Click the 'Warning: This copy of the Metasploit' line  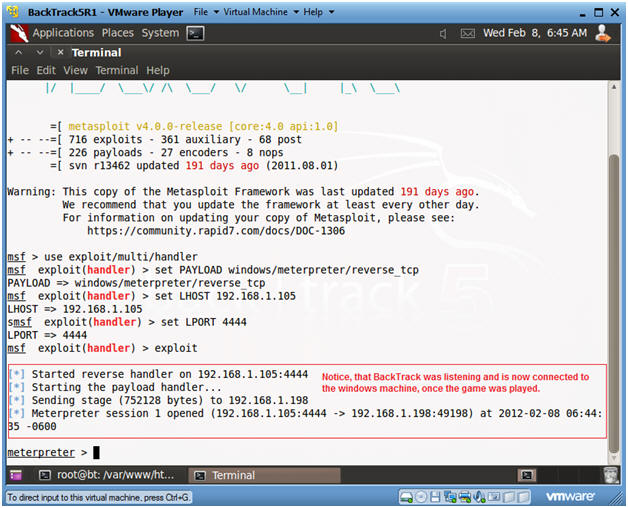[243, 192]
